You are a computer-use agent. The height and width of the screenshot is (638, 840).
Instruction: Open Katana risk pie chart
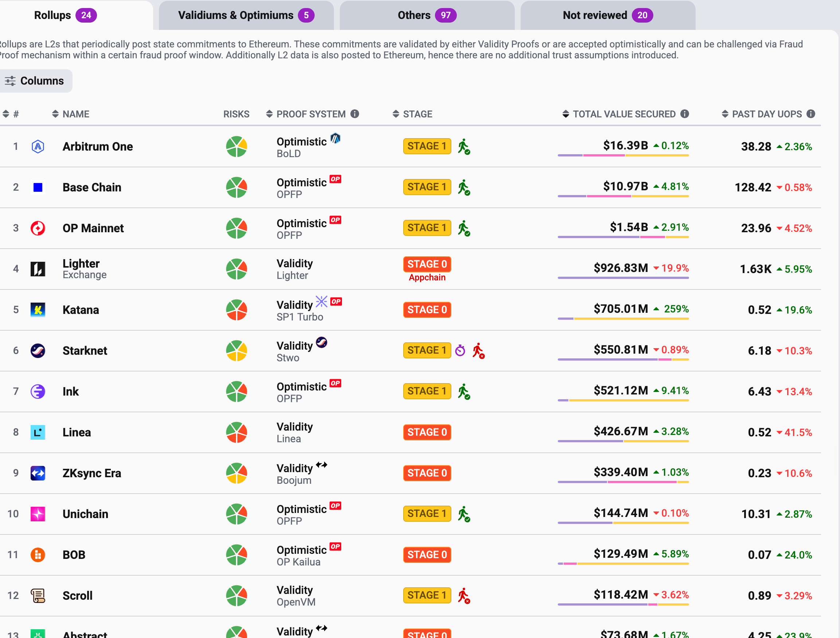pyautogui.click(x=237, y=310)
